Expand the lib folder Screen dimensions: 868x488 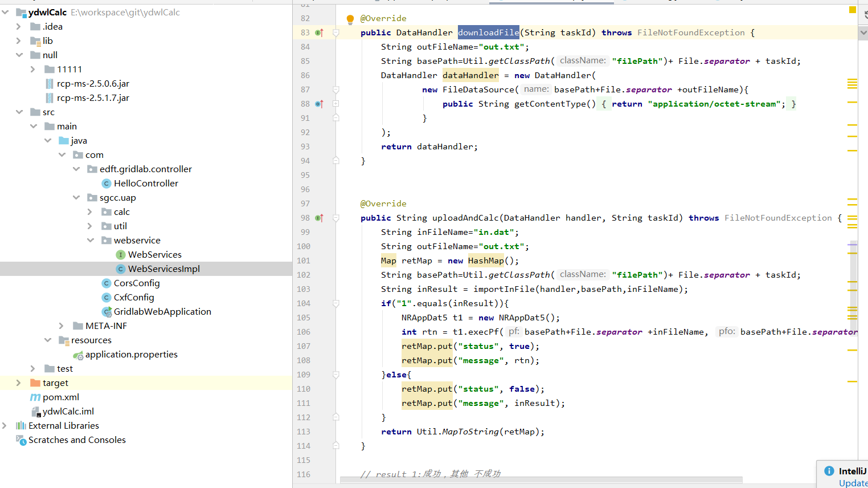click(19, 40)
